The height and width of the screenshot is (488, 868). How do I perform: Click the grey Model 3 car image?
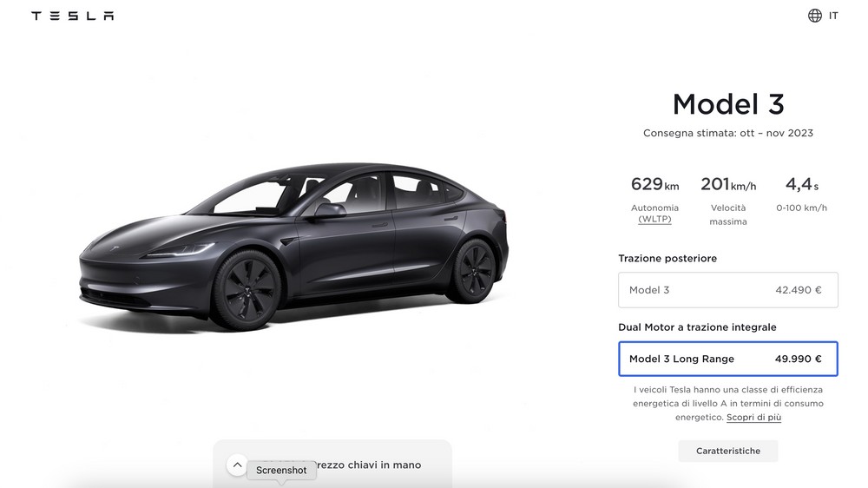coord(293,247)
